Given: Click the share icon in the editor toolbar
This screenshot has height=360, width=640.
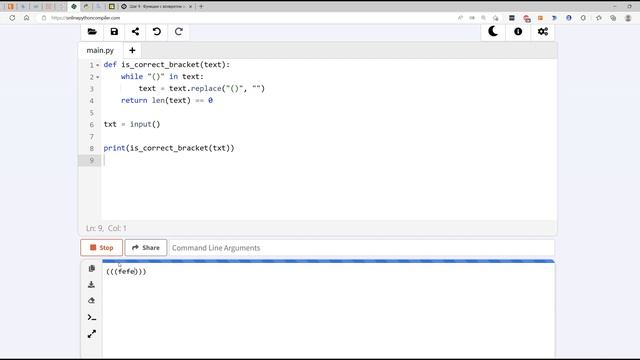Looking at the screenshot, I should (x=136, y=32).
